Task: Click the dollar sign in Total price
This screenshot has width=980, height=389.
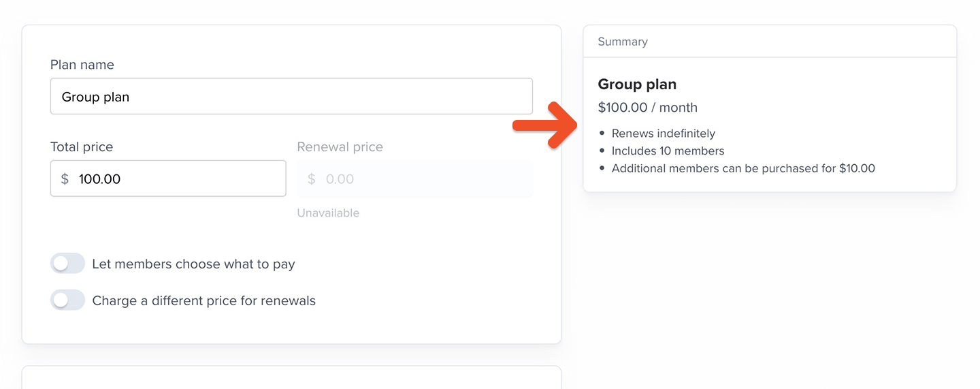Action: (65, 179)
